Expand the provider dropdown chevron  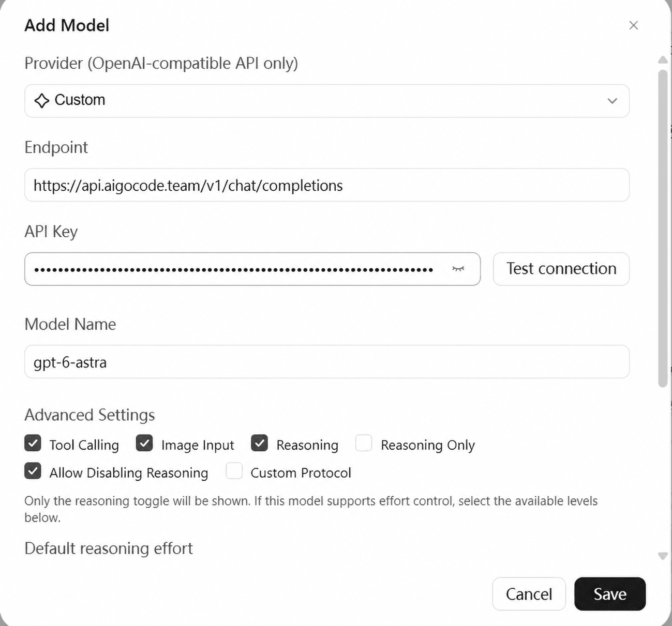tap(612, 101)
